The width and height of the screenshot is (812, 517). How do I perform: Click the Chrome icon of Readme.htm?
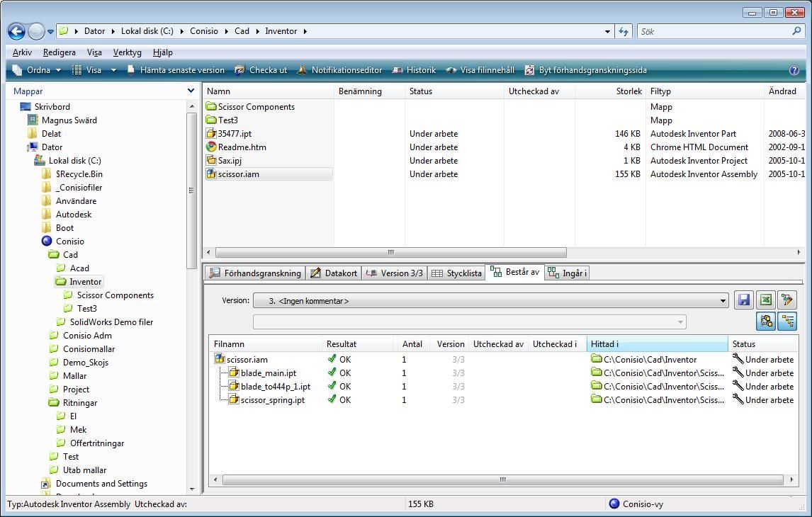pyautogui.click(x=210, y=147)
